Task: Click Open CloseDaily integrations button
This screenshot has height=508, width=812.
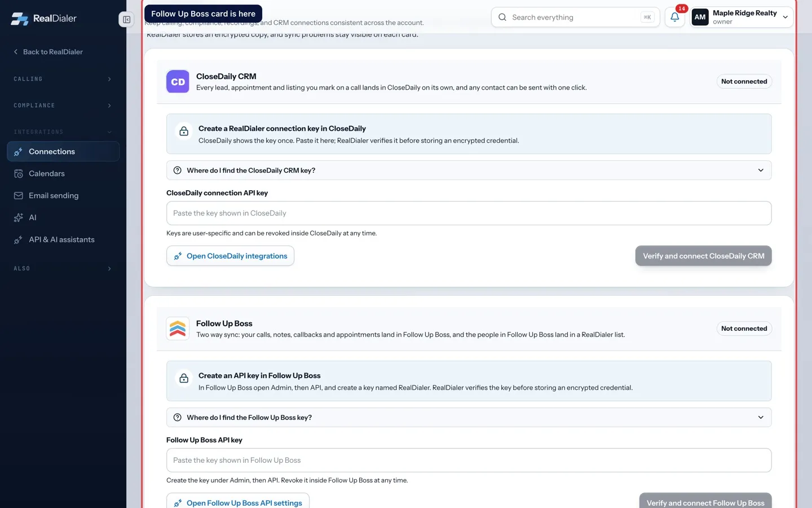Action: tap(230, 256)
